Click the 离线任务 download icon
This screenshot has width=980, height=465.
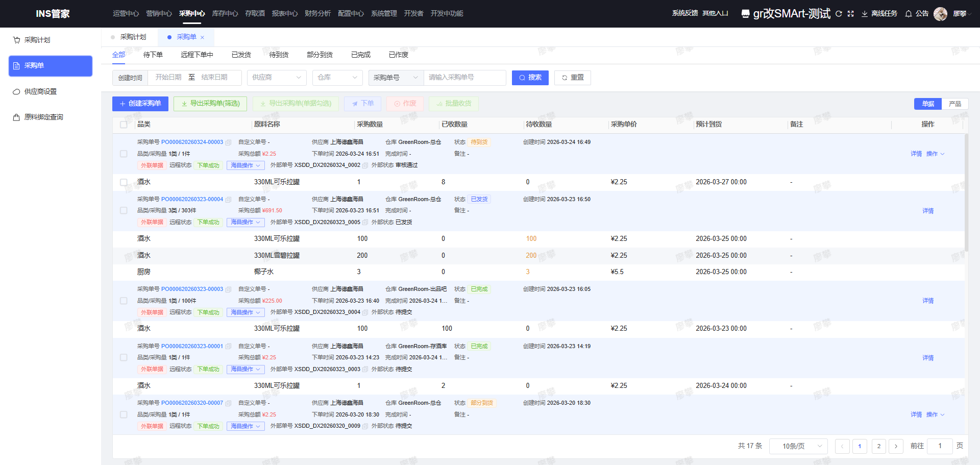pyautogui.click(x=865, y=14)
